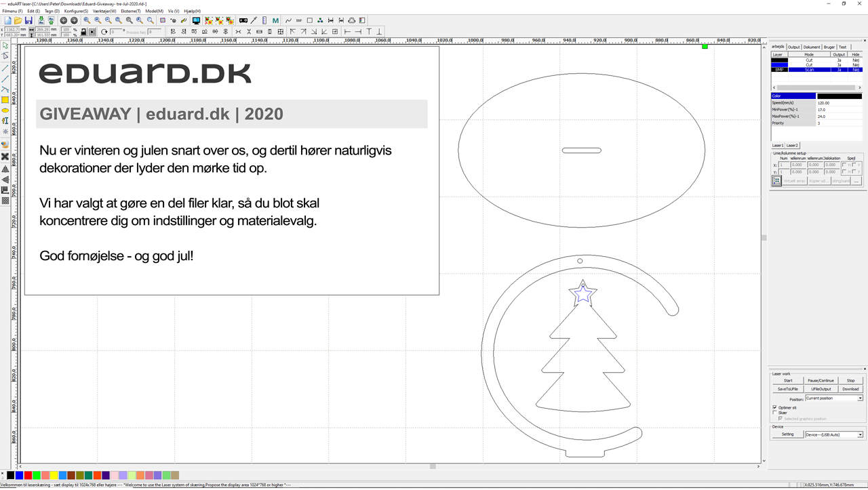Enable the Optimer sti checkbox

pos(775,407)
